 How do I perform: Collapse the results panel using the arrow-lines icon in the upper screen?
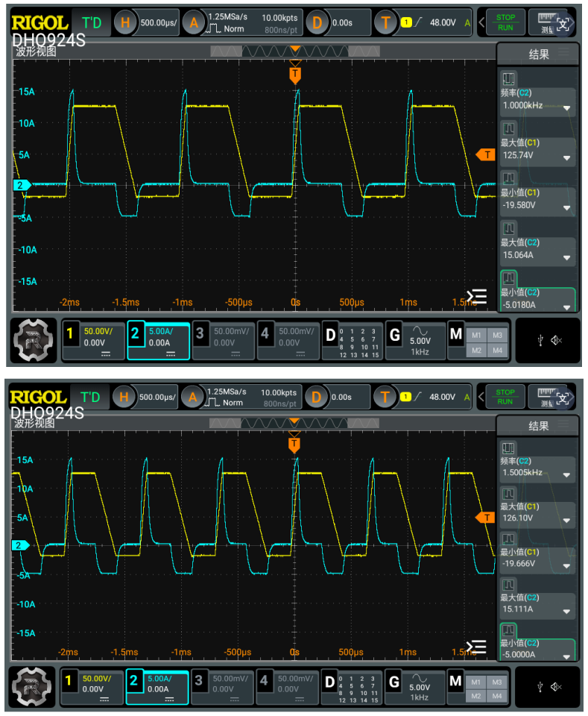tap(477, 297)
